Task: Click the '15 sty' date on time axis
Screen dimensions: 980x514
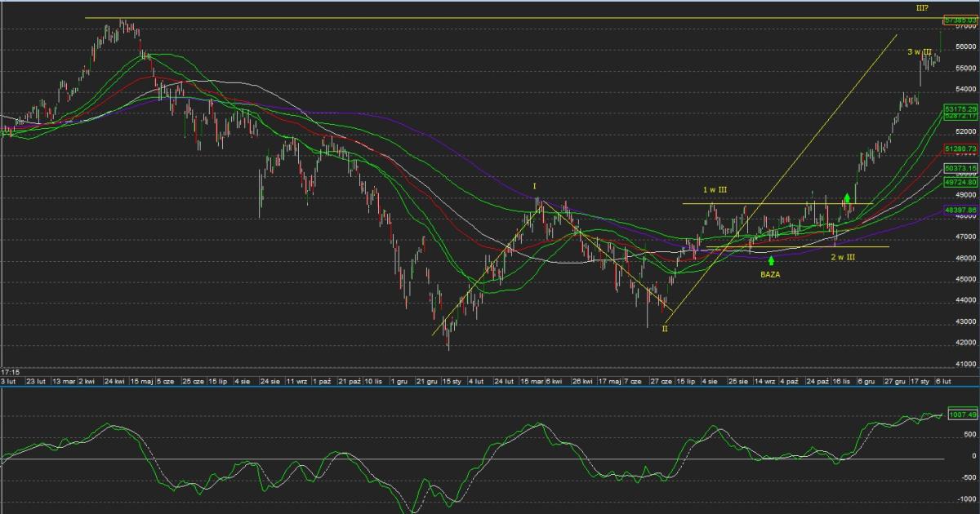Action: point(452,381)
